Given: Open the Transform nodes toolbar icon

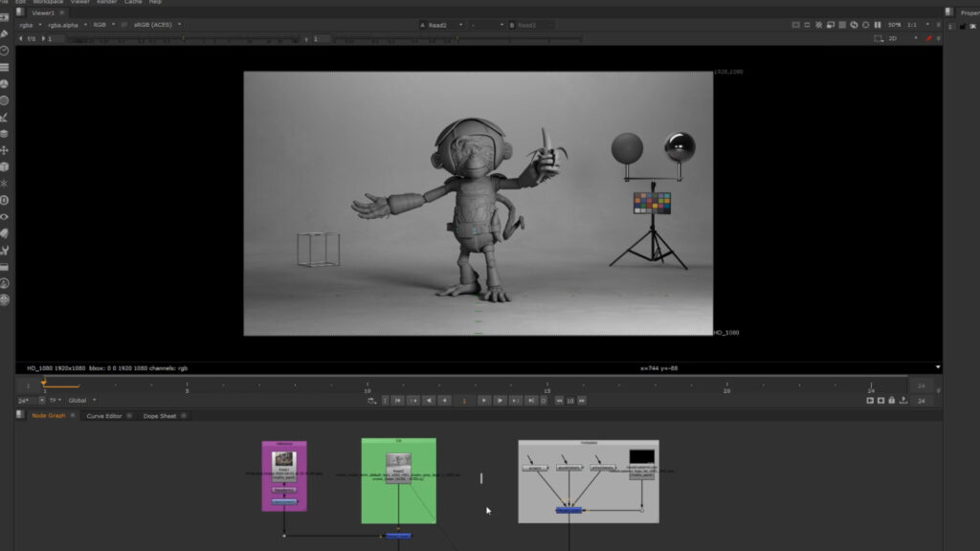Looking at the screenshot, I should tap(5, 150).
